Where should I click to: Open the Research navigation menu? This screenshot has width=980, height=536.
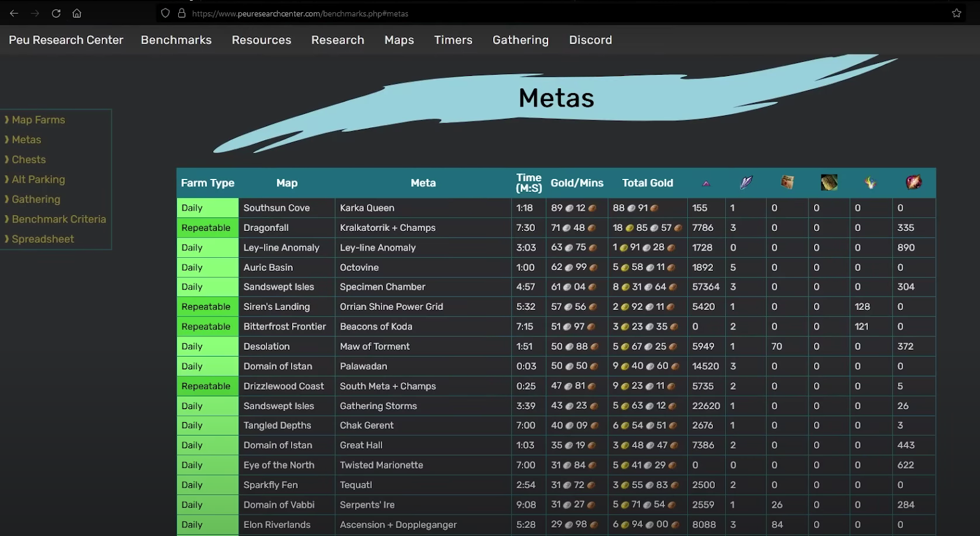click(x=337, y=40)
